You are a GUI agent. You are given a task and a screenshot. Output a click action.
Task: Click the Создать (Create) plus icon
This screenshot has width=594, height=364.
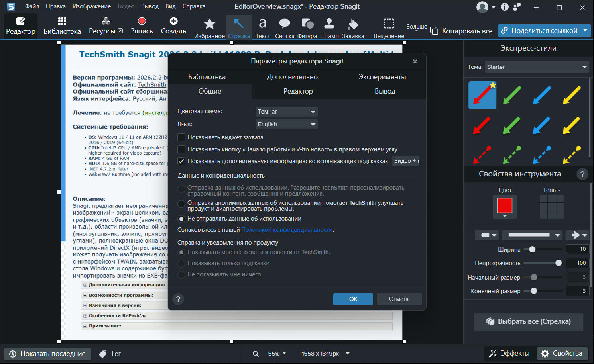coord(173,21)
